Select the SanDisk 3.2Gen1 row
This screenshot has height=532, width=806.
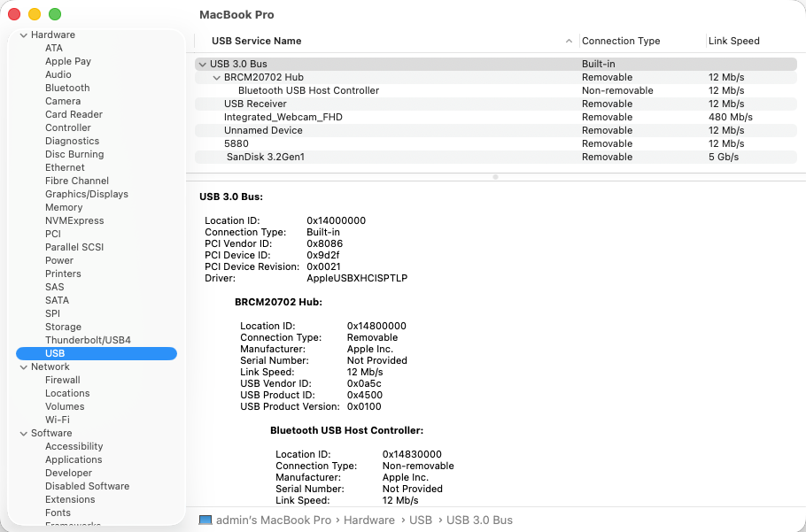click(x=495, y=158)
